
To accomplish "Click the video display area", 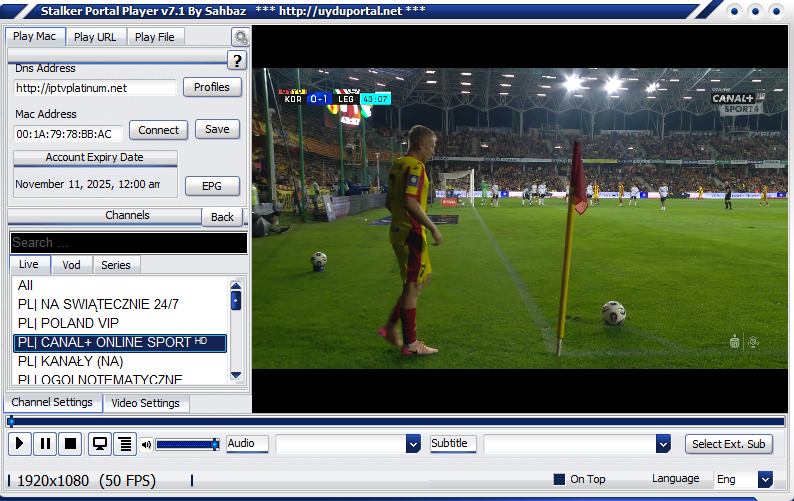I will (520, 219).
